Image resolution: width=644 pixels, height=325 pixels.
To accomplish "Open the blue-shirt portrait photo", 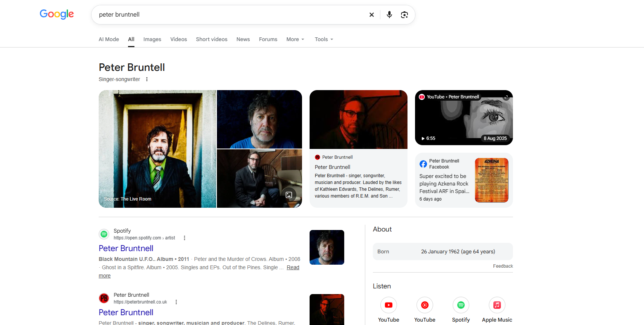I will click(x=259, y=119).
